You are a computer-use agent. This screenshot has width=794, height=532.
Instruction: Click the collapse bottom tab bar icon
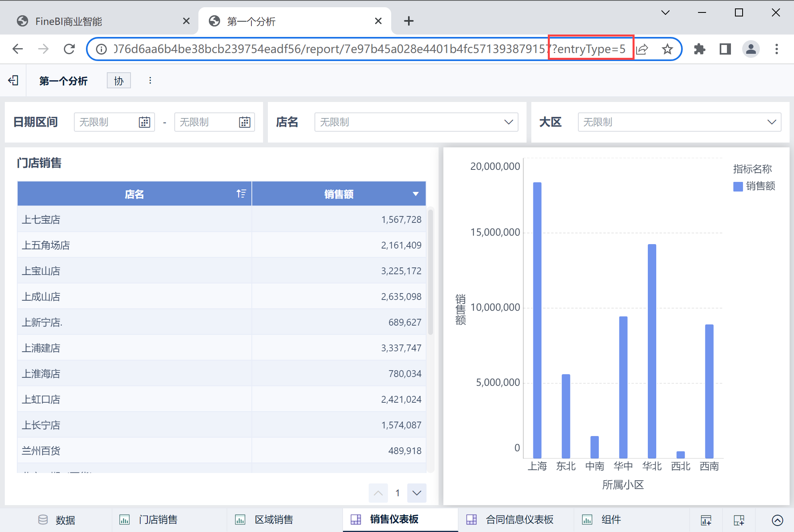pos(777,520)
